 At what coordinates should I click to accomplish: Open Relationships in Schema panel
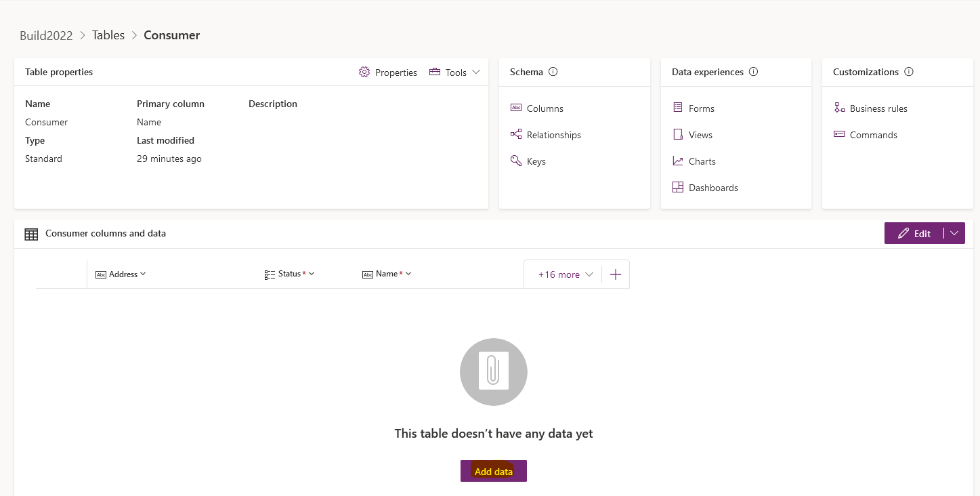click(x=553, y=135)
